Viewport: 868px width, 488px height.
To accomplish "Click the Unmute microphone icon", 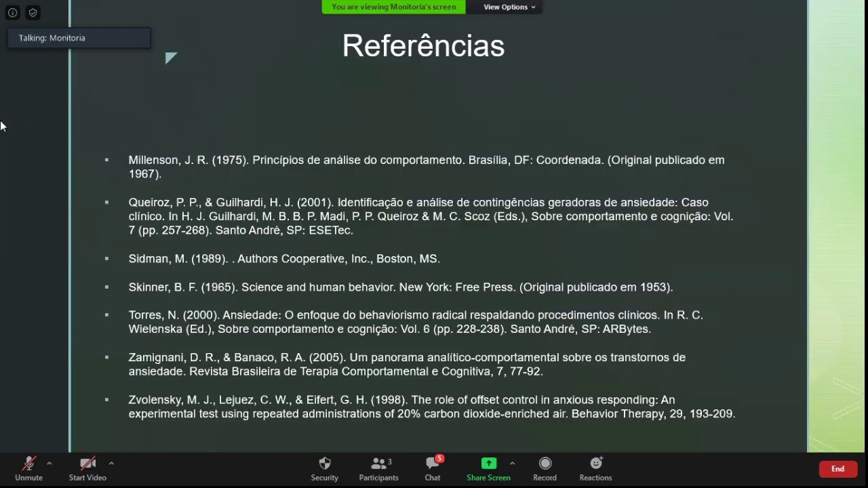I will coord(29,464).
